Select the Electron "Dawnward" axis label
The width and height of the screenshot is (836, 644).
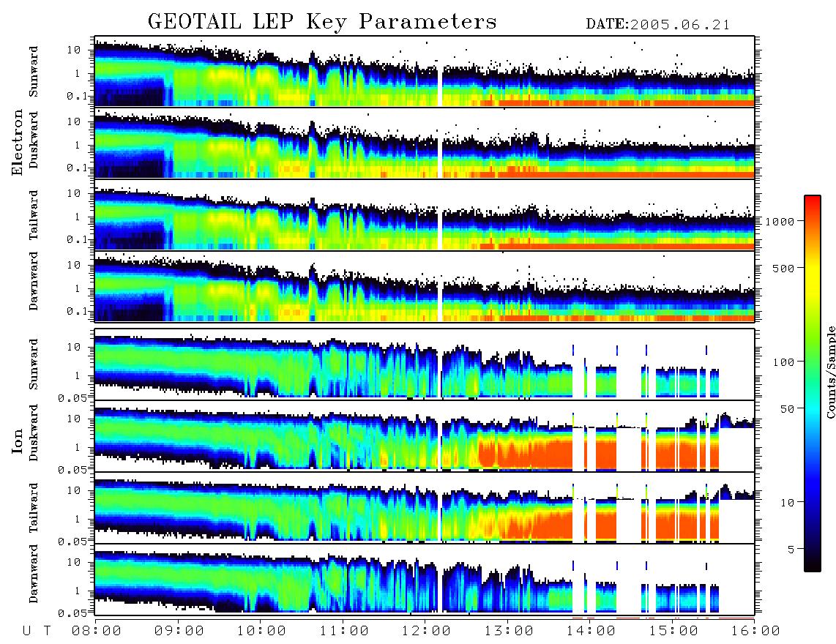coord(34,281)
